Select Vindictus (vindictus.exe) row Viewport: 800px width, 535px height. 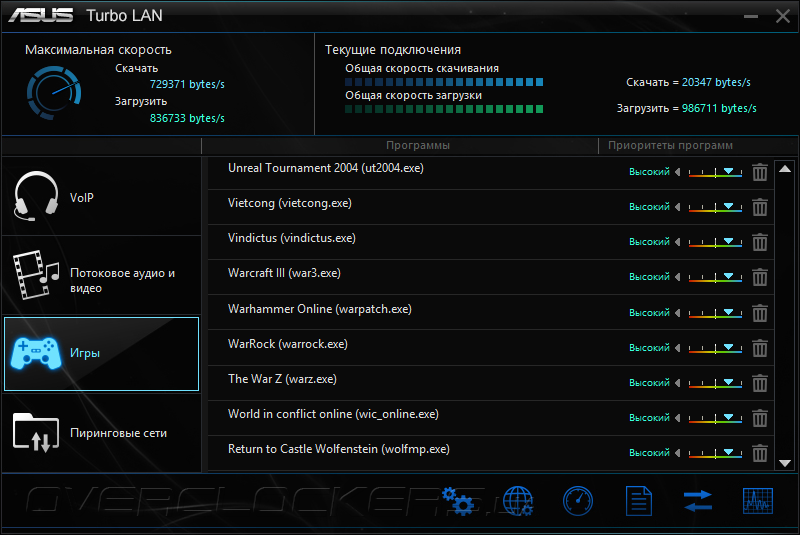(491, 242)
